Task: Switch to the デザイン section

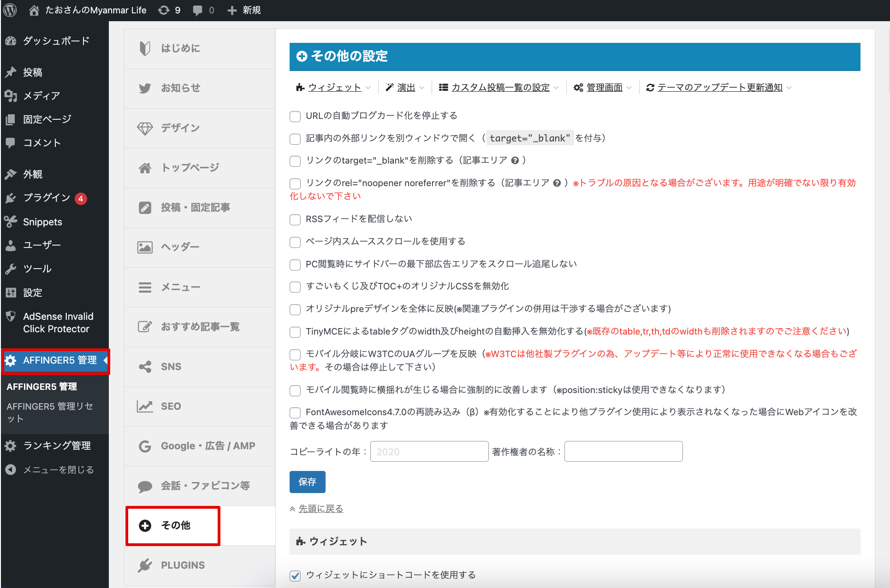Action: click(x=181, y=128)
